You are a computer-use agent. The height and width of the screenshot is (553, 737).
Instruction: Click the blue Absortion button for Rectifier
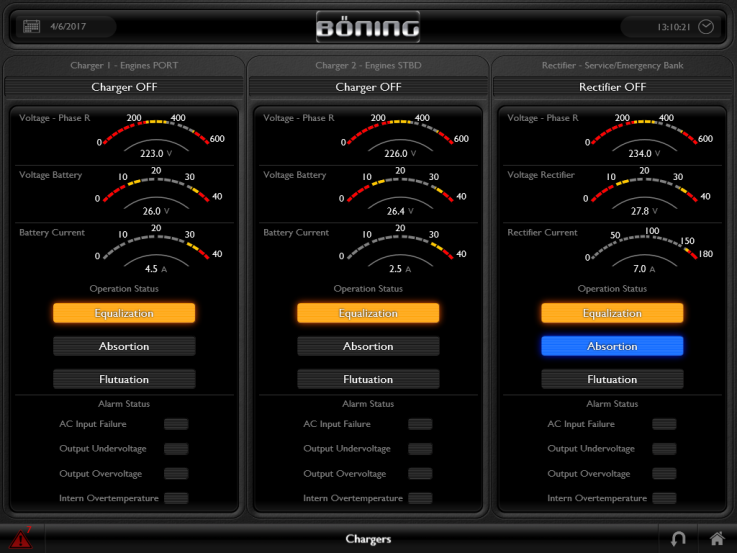(x=612, y=346)
